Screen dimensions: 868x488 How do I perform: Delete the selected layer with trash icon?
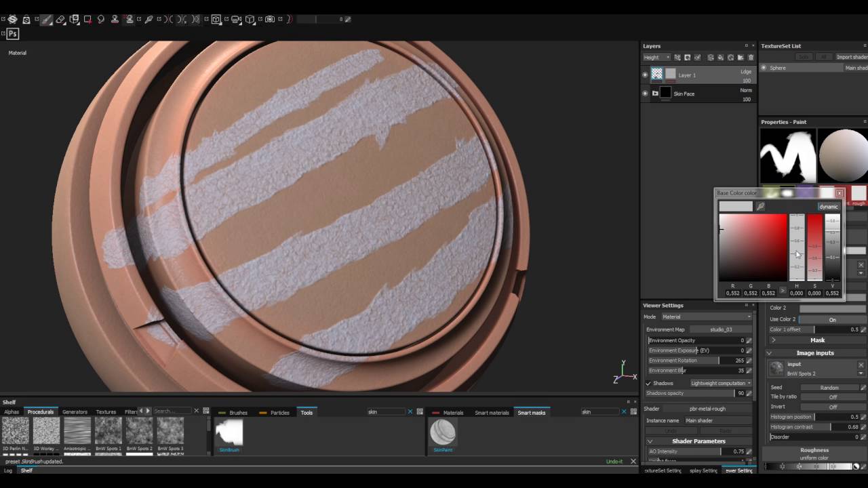click(750, 58)
